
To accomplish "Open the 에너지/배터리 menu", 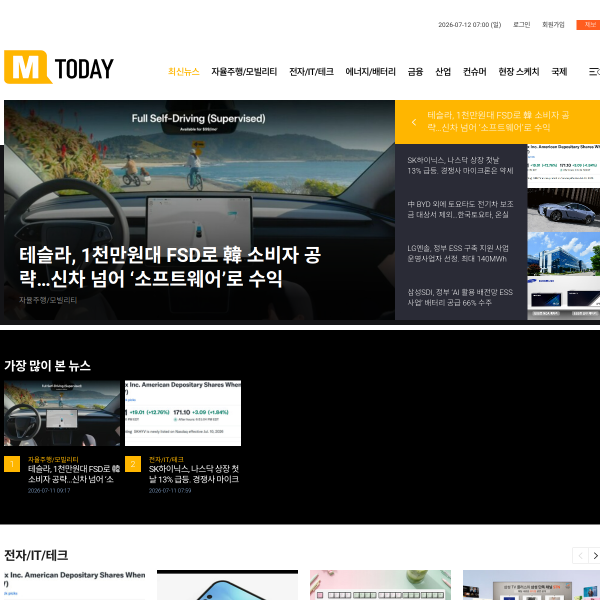I will (x=370, y=72).
